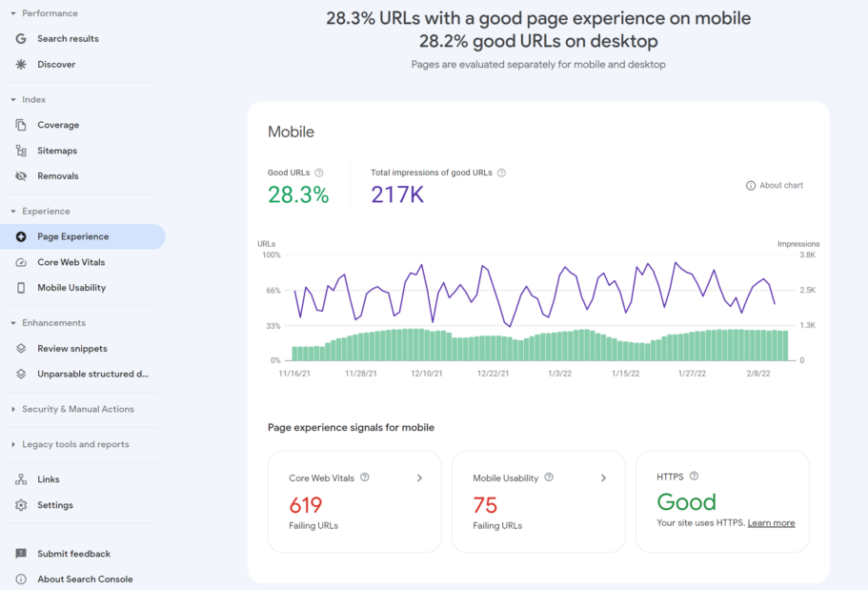Screen dimensions: 868x590
Task: Expand Legacy tools and reports section
Action: point(72,444)
